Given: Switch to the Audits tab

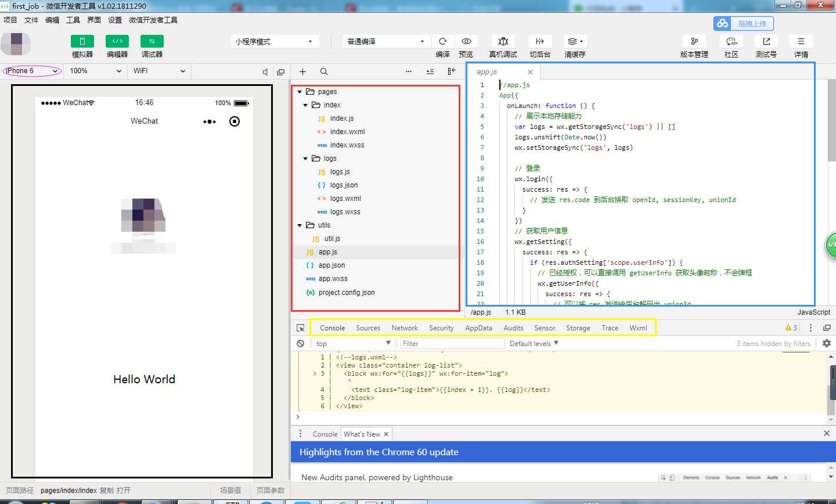Looking at the screenshot, I should pyautogui.click(x=513, y=328).
